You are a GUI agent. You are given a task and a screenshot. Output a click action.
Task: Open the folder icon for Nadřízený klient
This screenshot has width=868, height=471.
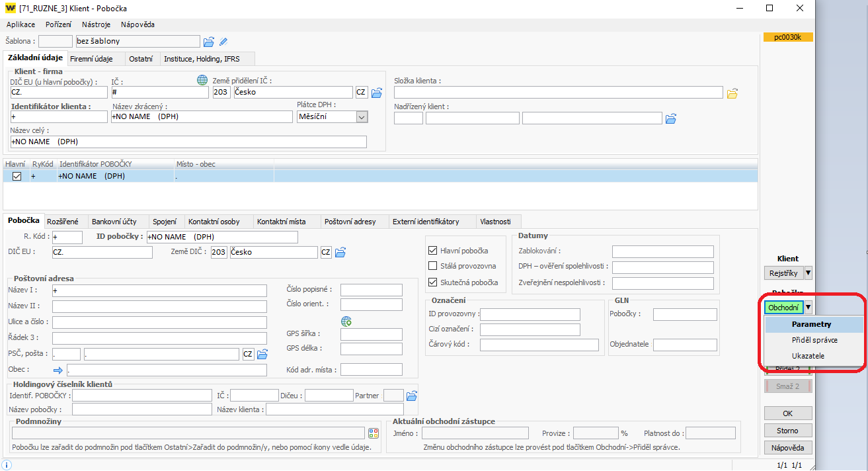tap(671, 118)
